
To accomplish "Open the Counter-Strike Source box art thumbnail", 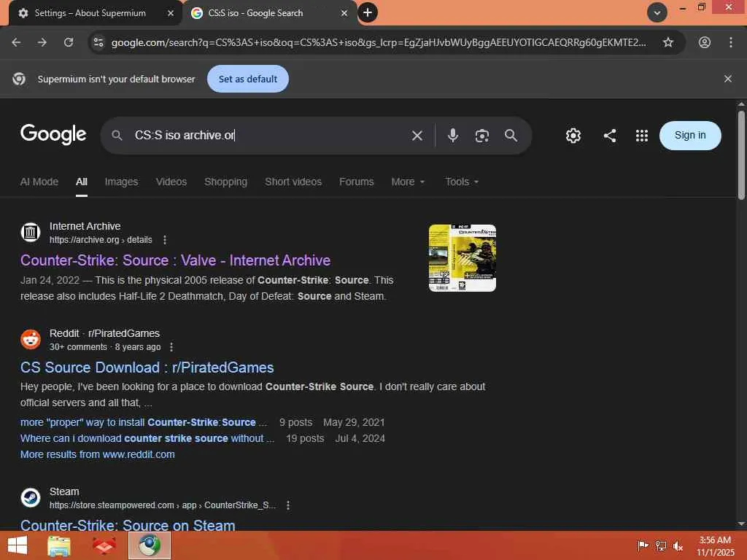I will pos(462,257).
